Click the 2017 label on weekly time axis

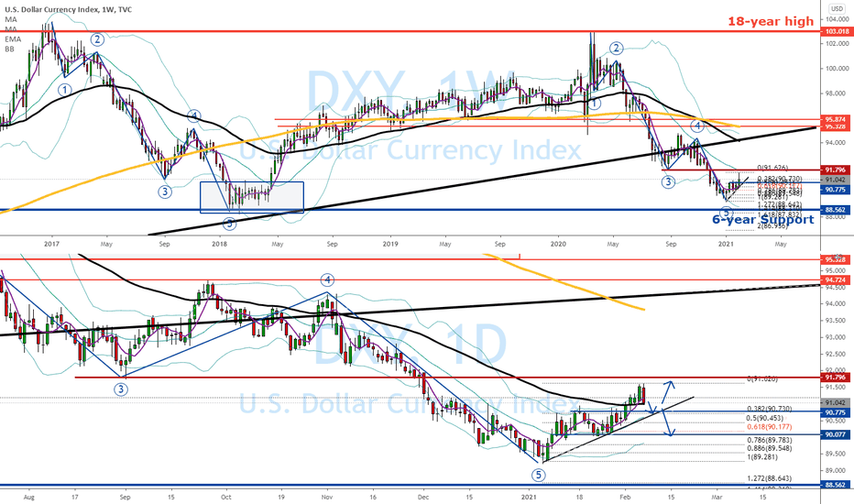[x=51, y=244]
